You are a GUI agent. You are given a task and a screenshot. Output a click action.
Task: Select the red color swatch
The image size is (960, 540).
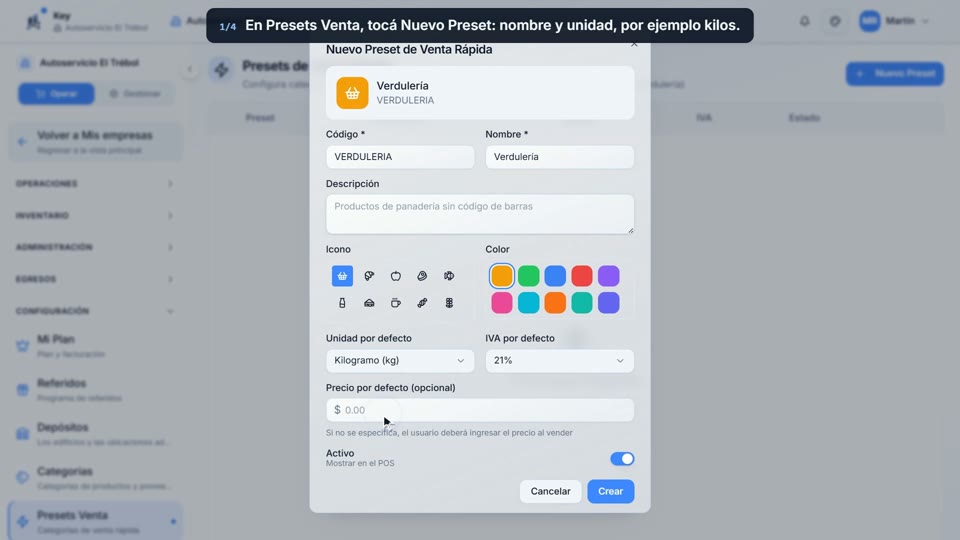pyautogui.click(x=582, y=276)
